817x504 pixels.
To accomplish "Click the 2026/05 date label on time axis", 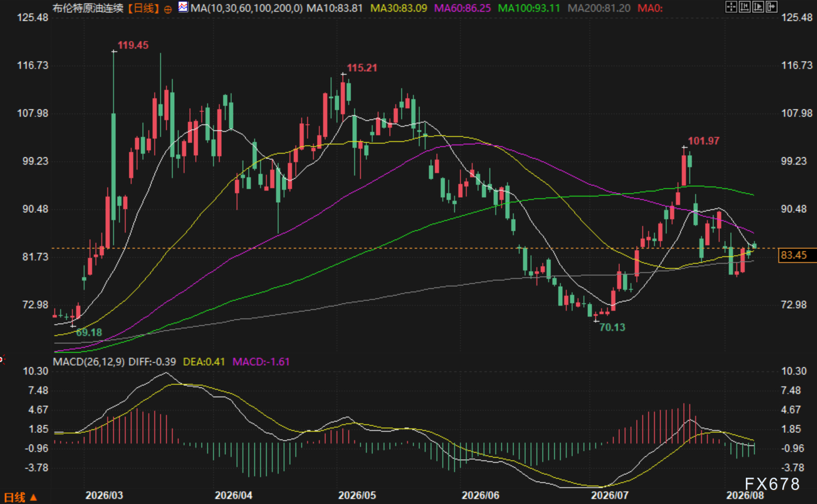I will (x=357, y=496).
